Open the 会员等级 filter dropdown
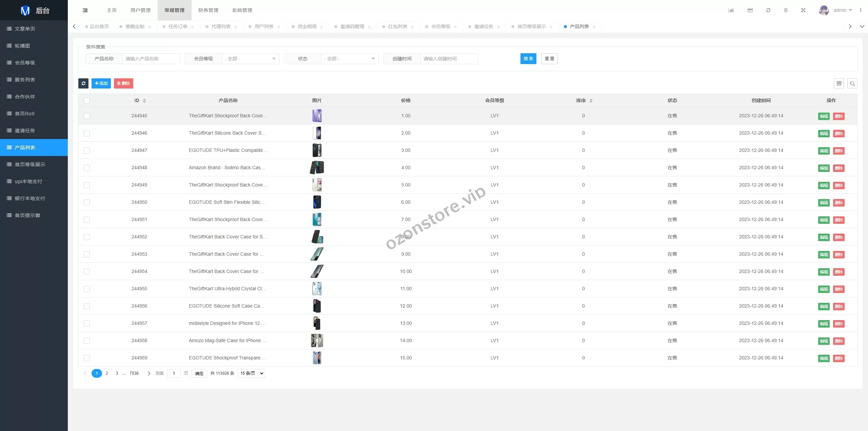 coord(250,59)
